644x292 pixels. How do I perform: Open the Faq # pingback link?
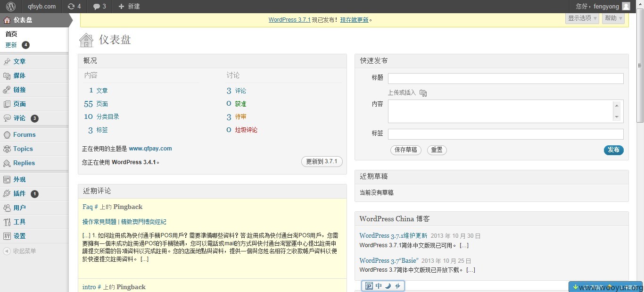(x=90, y=207)
